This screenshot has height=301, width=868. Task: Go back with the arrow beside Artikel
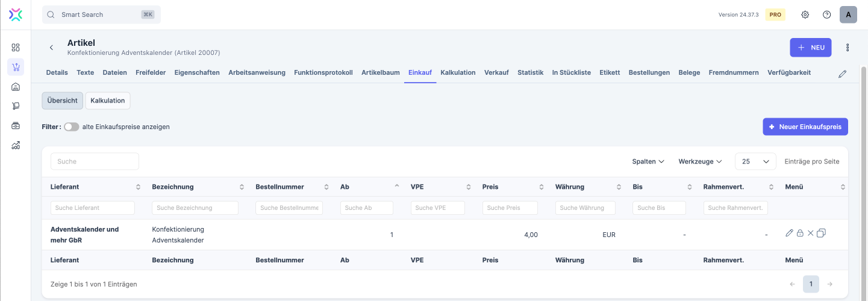pyautogui.click(x=52, y=48)
